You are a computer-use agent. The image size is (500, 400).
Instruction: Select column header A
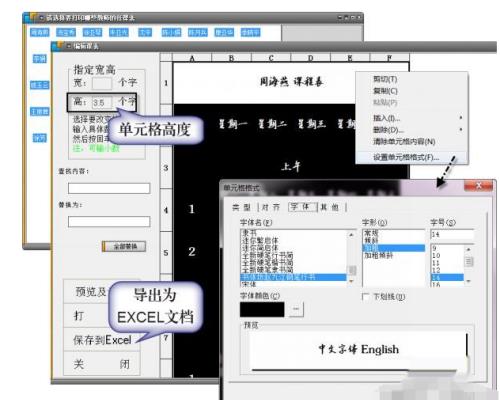192,58
